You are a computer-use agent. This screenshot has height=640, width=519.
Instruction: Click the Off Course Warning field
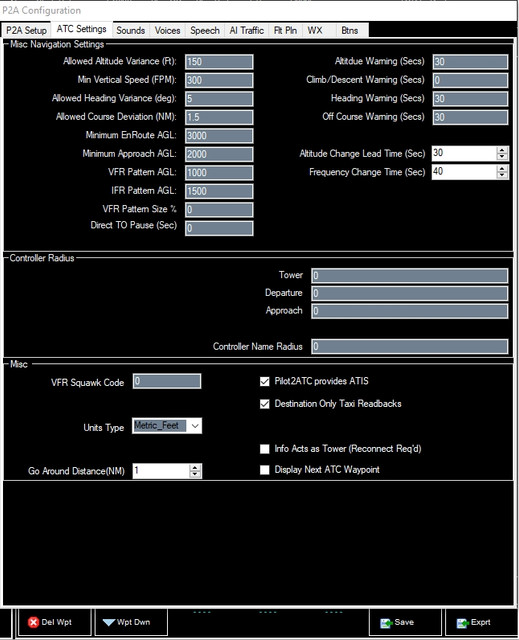point(470,118)
